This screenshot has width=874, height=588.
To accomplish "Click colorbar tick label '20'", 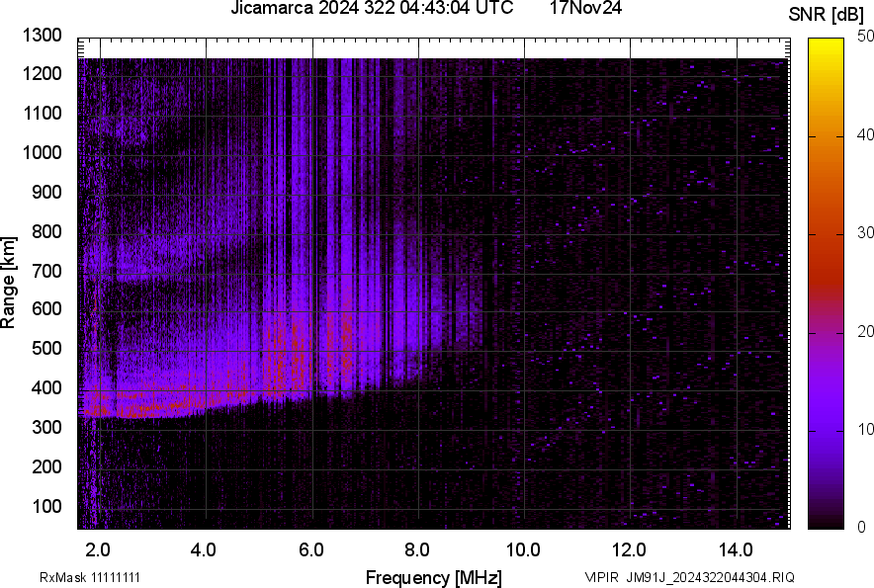I will (x=865, y=331).
